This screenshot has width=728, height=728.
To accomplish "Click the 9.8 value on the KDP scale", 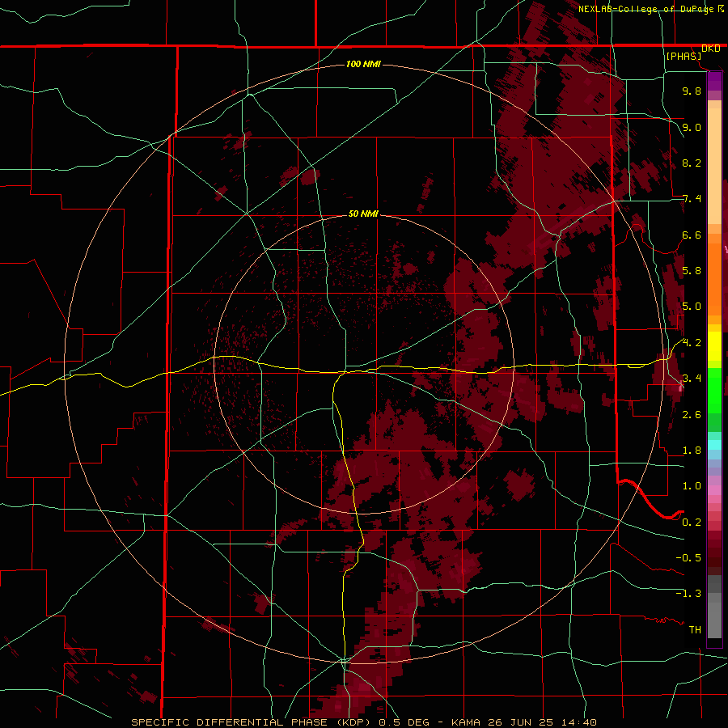I will coord(692,91).
